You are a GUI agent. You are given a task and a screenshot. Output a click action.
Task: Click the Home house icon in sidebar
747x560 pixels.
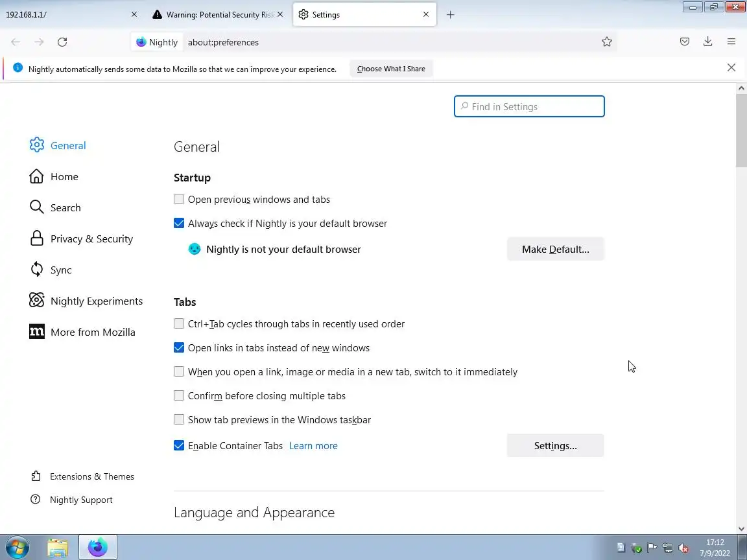click(x=37, y=176)
